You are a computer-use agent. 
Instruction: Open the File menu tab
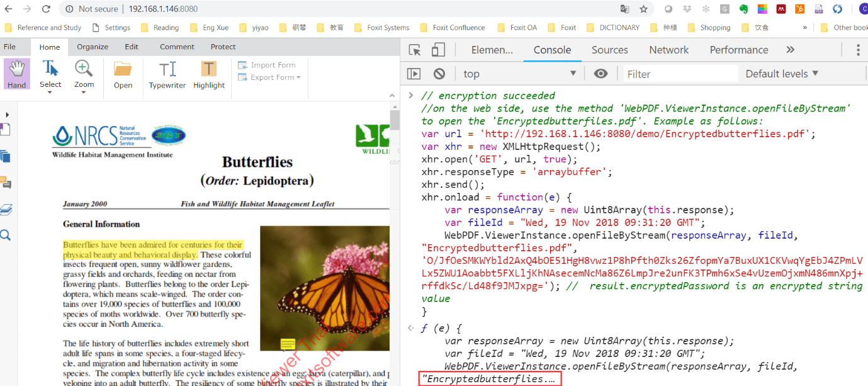[x=9, y=47]
